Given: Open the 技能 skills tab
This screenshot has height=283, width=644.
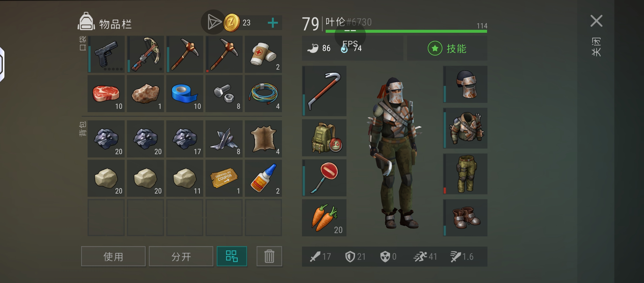Looking at the screenshot, I should click(447, 48).
